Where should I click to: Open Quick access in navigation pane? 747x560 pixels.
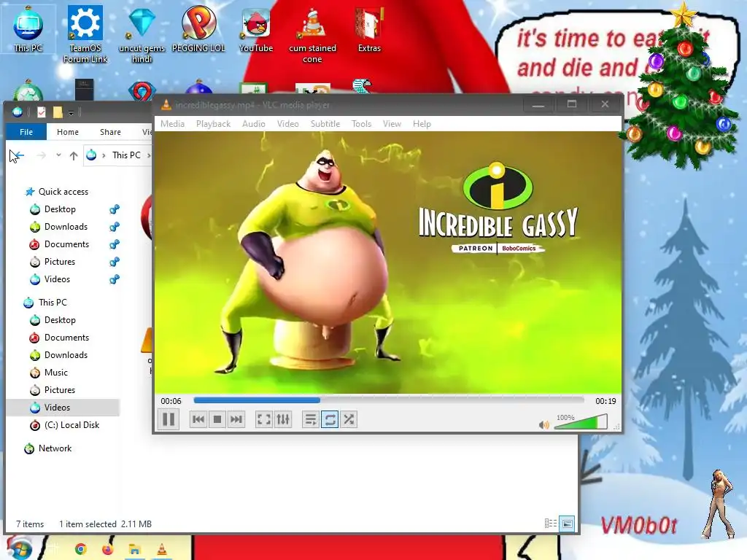[x=63, y=192]
